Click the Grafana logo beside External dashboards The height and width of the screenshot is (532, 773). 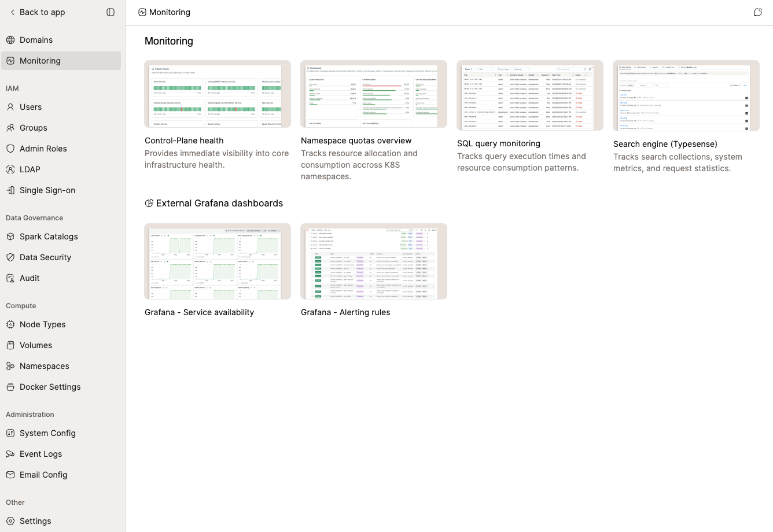pyautogui.click(x=149, y=203)
